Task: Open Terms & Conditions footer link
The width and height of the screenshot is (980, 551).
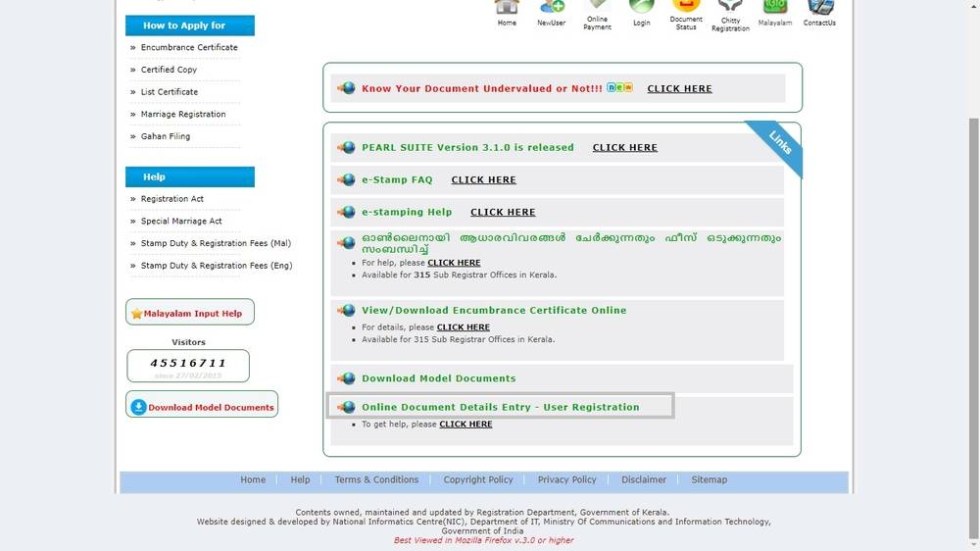Action: [376, 479]
